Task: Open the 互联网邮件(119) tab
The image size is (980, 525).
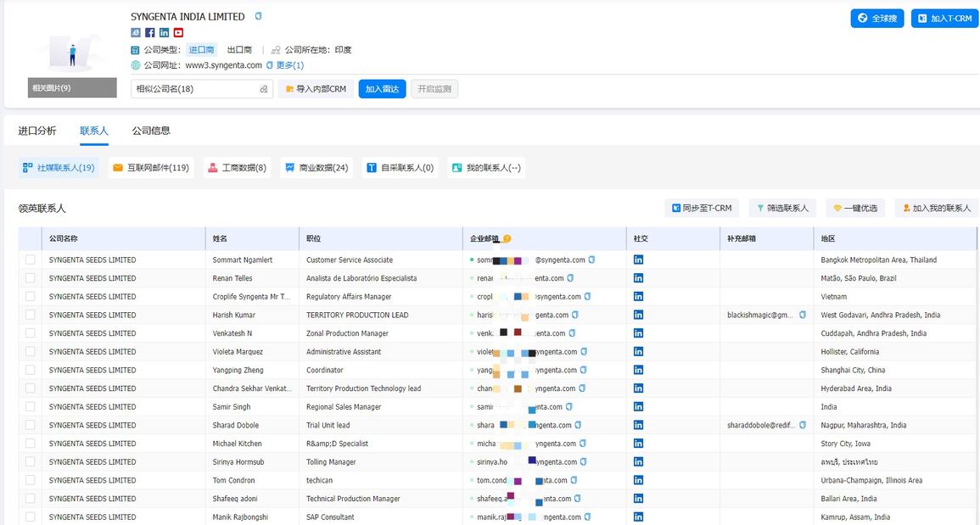Action: click(150, 168)
